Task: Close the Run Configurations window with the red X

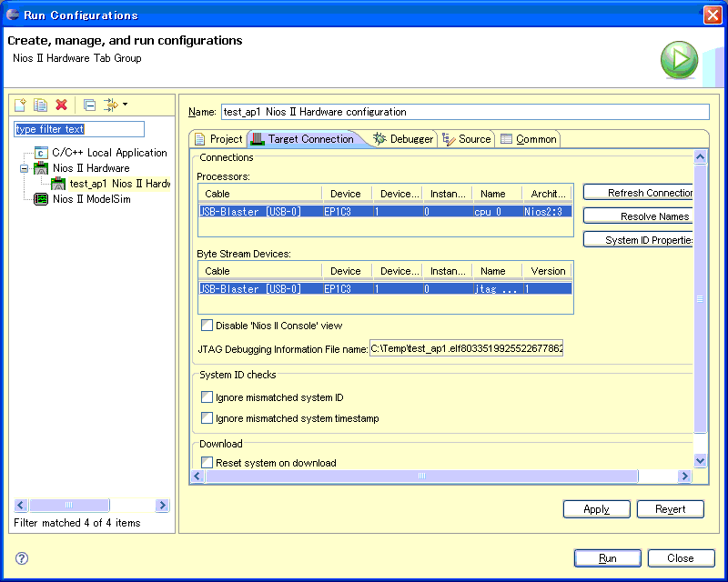Action: 713,15
